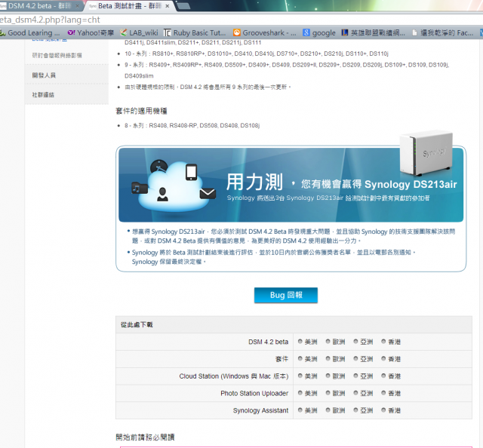The height and width of the screenshot is (448, 483).
Task: Open the Ruby Basic Tut bookmark
Action: [195, 32]
